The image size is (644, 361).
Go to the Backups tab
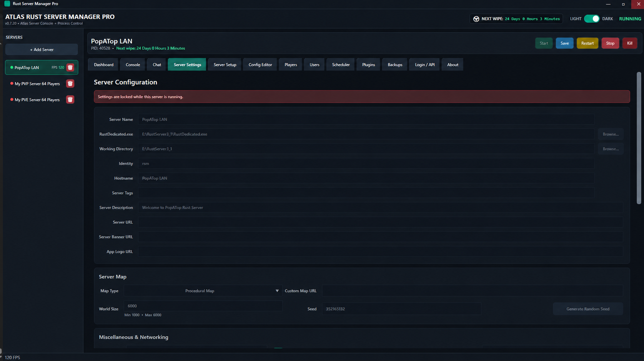pos(395,65)
